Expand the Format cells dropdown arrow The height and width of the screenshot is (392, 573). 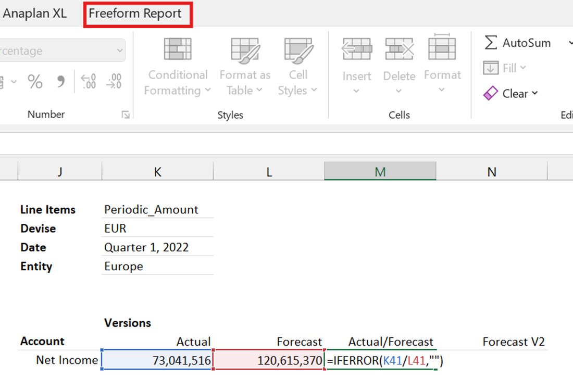[441, 90]
